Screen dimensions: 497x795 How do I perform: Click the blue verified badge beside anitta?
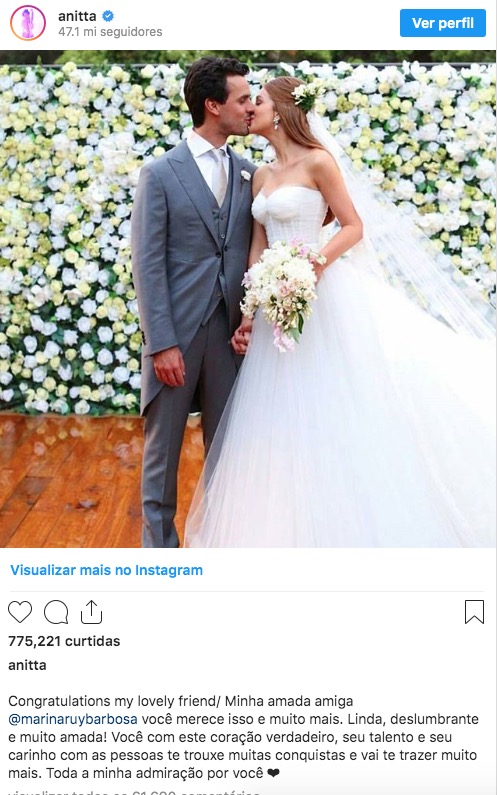tap(108, 16)
